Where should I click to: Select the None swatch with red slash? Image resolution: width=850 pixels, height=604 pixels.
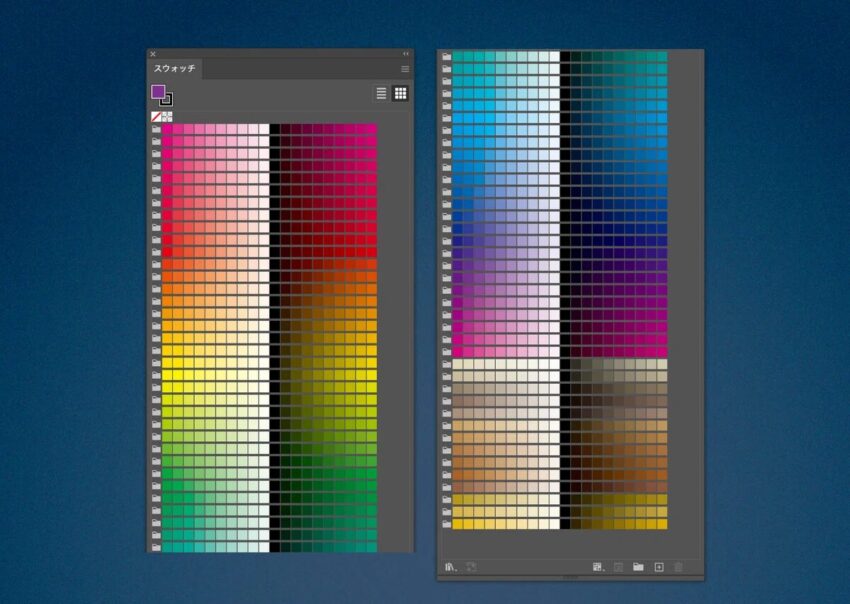click(x=156, y=117)
